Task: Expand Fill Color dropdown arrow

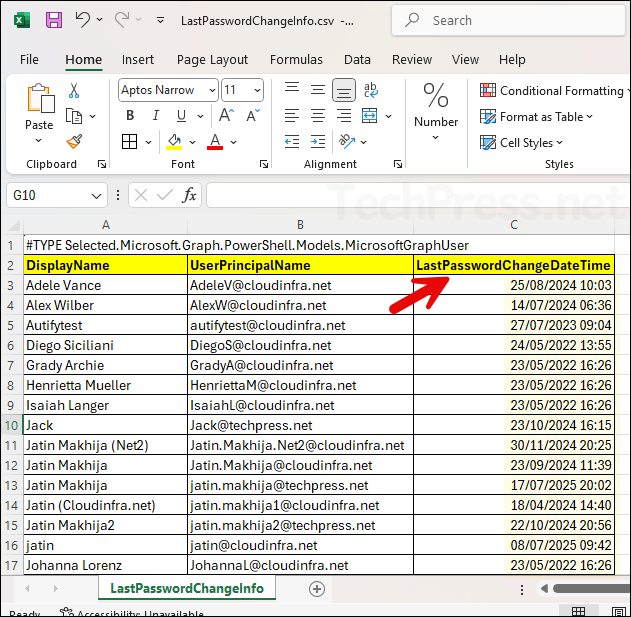Action: click(x=192, y=142)
